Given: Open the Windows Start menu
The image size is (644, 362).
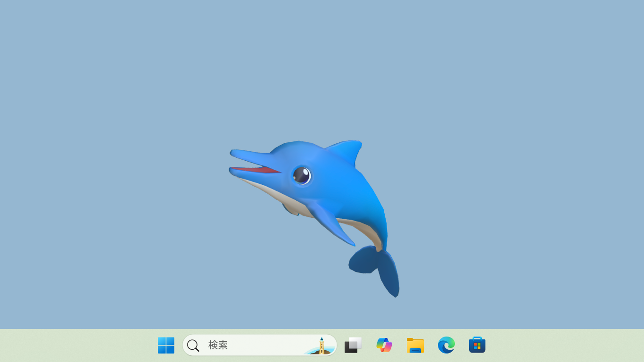Looking at the screenshot, I should [166, 345].
